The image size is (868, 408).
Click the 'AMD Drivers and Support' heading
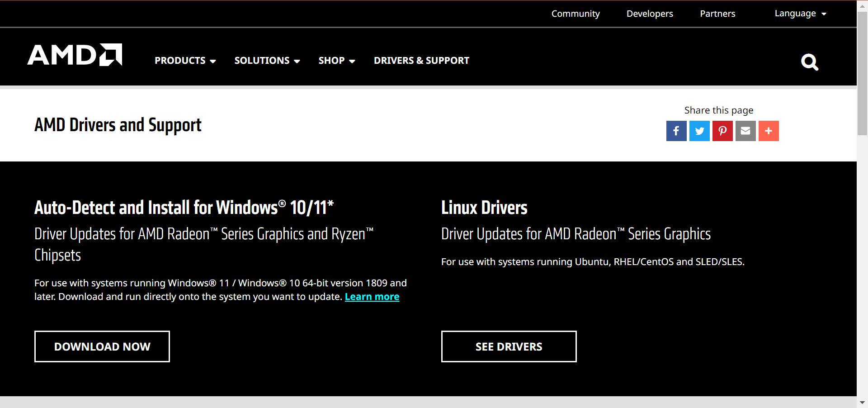tap(118, 125)
